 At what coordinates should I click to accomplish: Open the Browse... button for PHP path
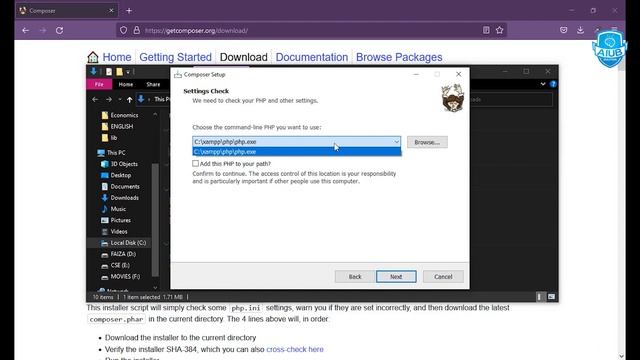tap(427, 142)
